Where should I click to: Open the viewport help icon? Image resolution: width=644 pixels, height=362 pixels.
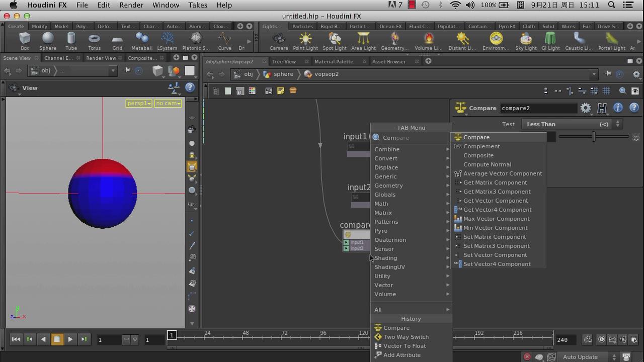pyautogui.click(x=190, y=87)
